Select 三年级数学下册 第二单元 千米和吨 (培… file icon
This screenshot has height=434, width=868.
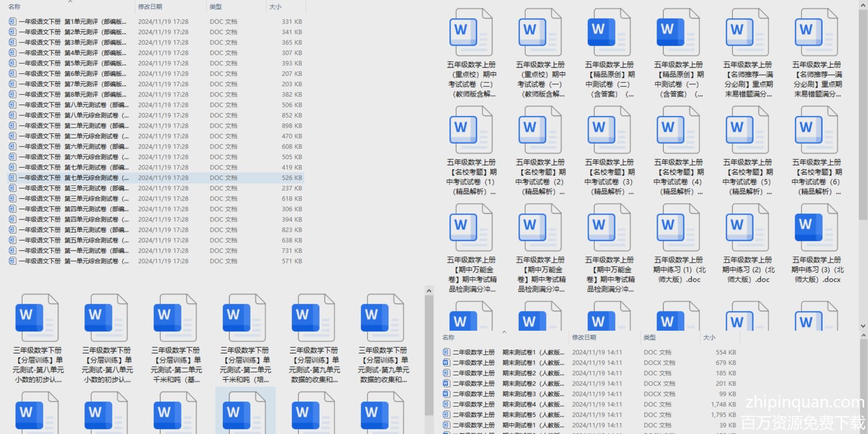[x=244, y=318]
